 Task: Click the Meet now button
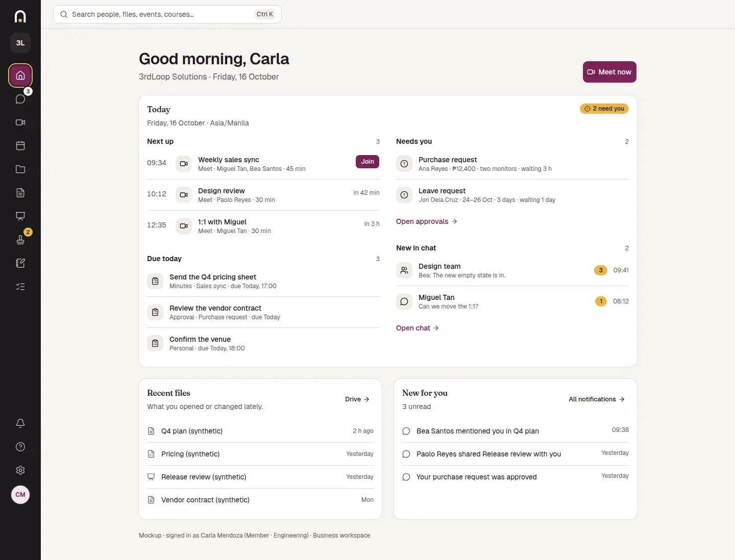(x=609, y=72)
